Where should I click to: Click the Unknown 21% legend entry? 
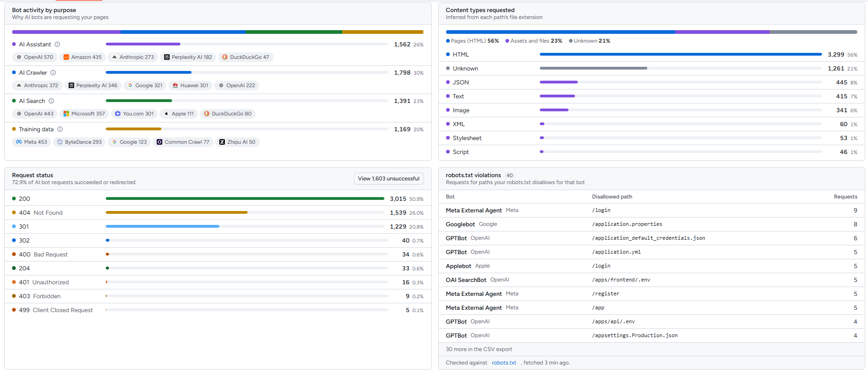589,41
